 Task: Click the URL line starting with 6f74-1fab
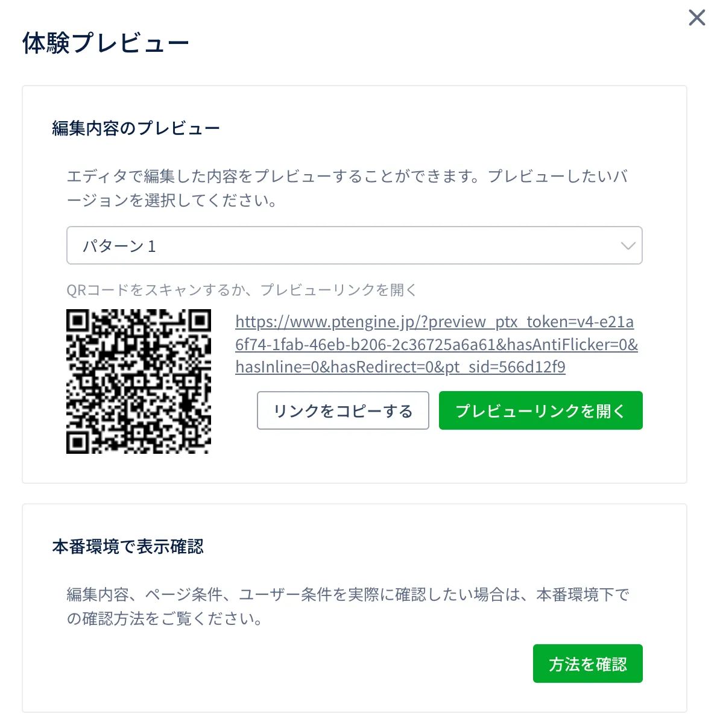436,345
